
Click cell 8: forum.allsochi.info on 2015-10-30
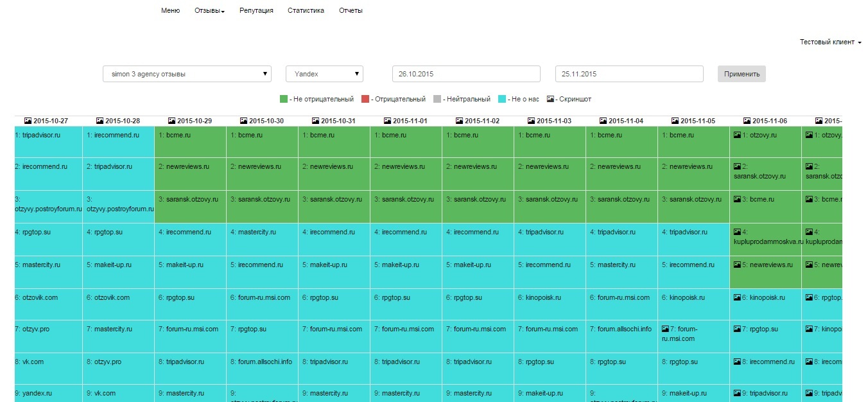pos(263,369)
